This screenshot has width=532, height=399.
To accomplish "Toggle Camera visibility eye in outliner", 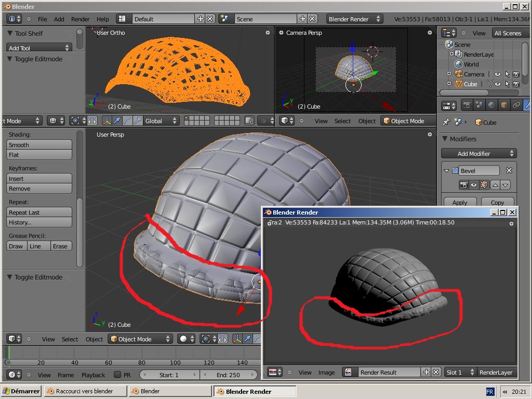I will click(497, 74).
